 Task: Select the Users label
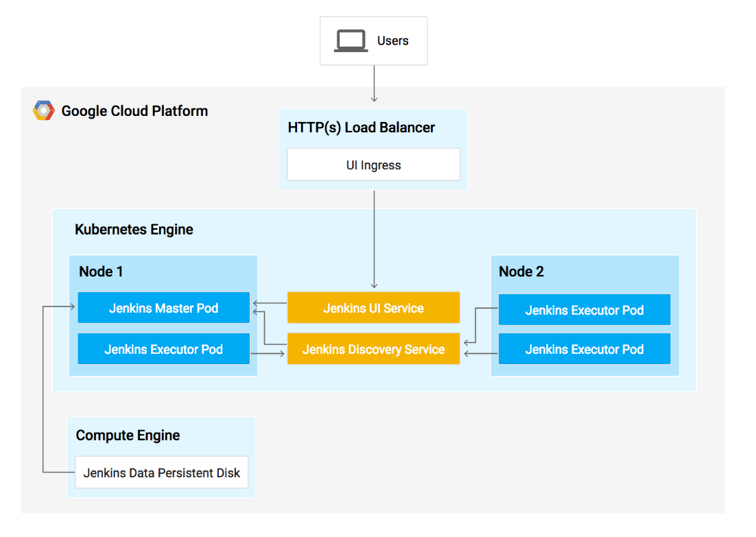click(x=393, y=41)
